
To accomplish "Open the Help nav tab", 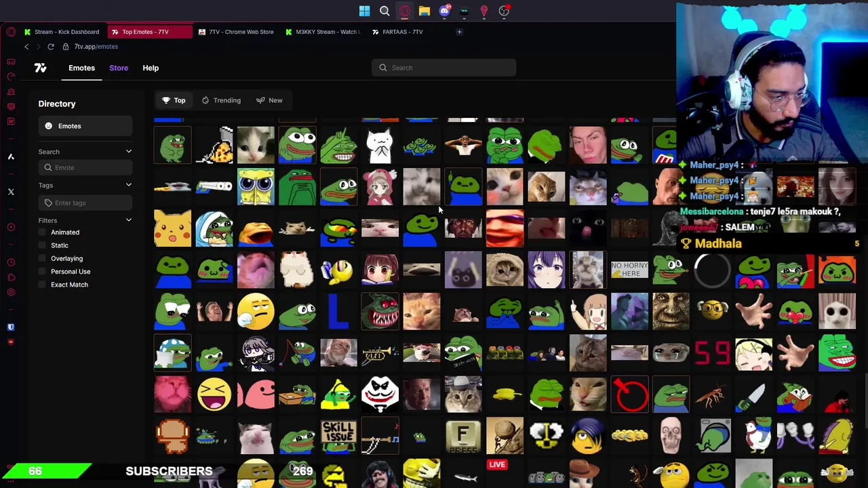I will (151, 68).
